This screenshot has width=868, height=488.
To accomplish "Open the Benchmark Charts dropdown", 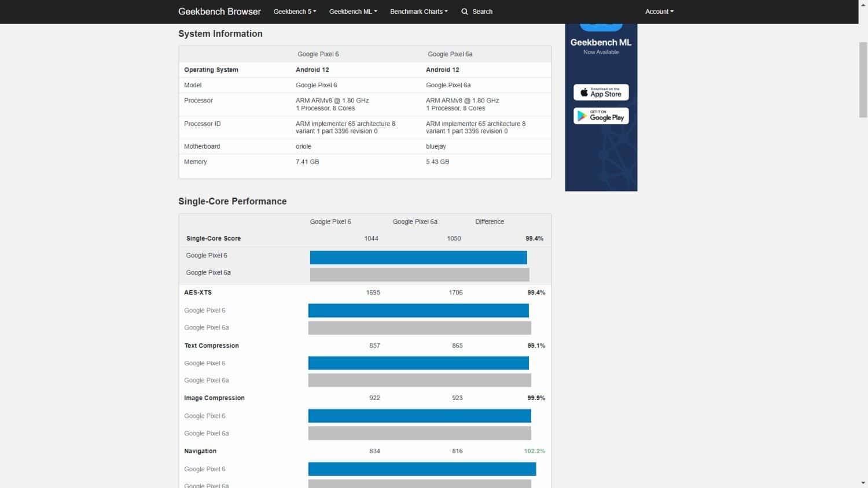I will pyautogui.click(x=418, y=12).
